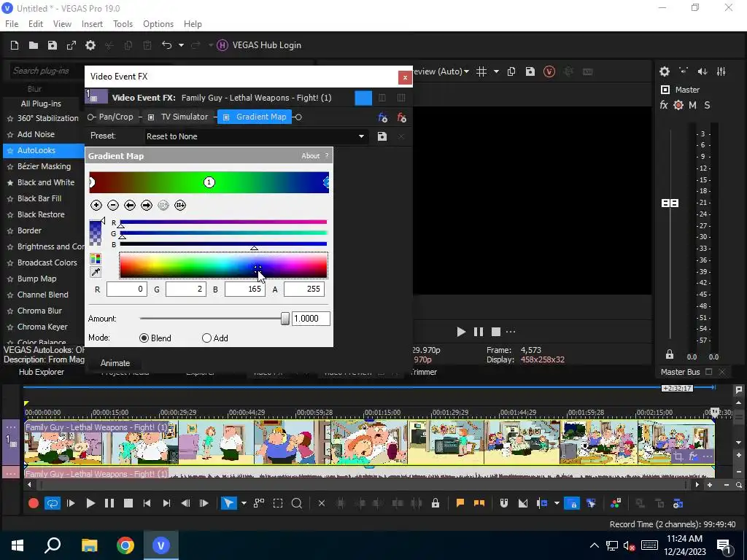Click the red Record button
Screen dimensions: 747x560
[34, 503]
